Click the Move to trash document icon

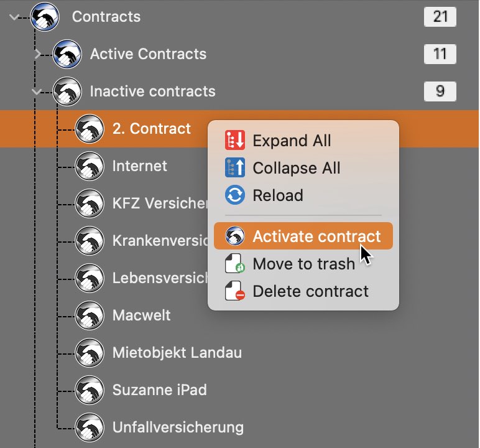pyautogui.click(x=235, y=263)
